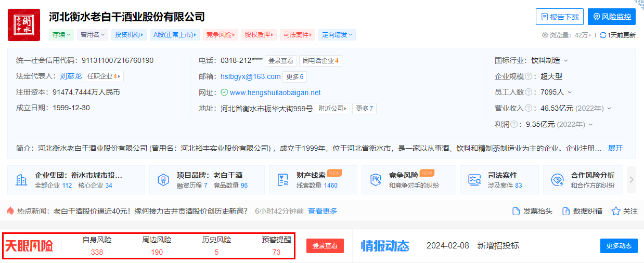The height and width of the screenshot is (263, 644).
Task: Click the 更多动态 button
Action: click(619, 246)
